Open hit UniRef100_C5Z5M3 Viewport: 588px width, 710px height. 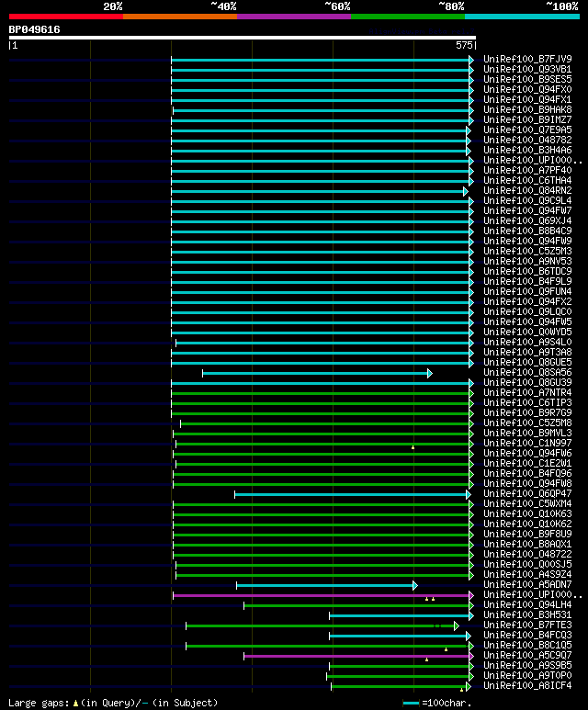point(527,252)
